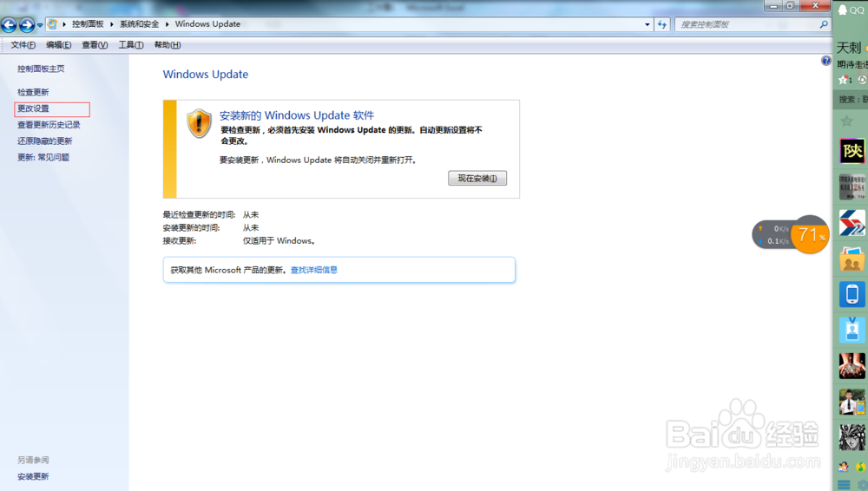Click the Control Panel icon in address bar

(x=52, y=23)
